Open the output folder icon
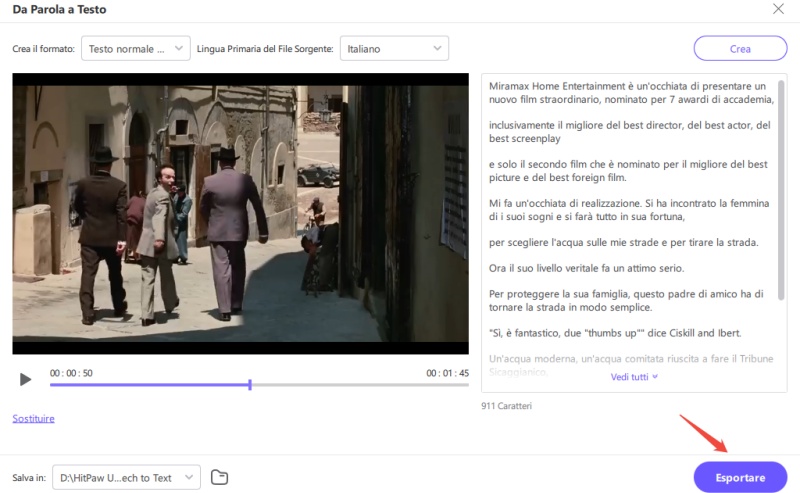Viewport: 800px width, 493px height. [219, 477]
